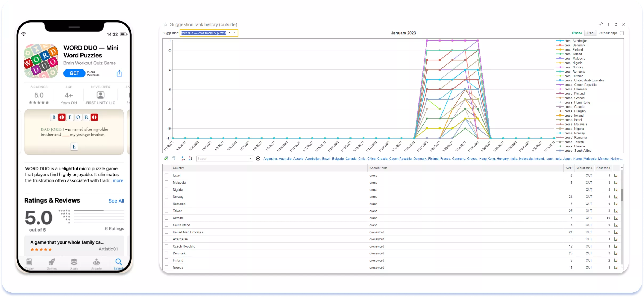Tap the share icon on app page
This screenshot has width=644, height=297.
(119, 73)
